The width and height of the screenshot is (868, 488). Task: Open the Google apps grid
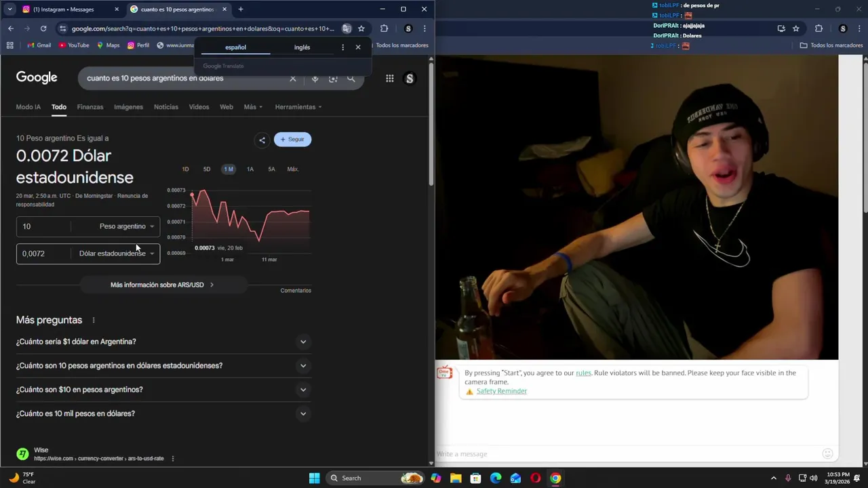tap(390, 79)
